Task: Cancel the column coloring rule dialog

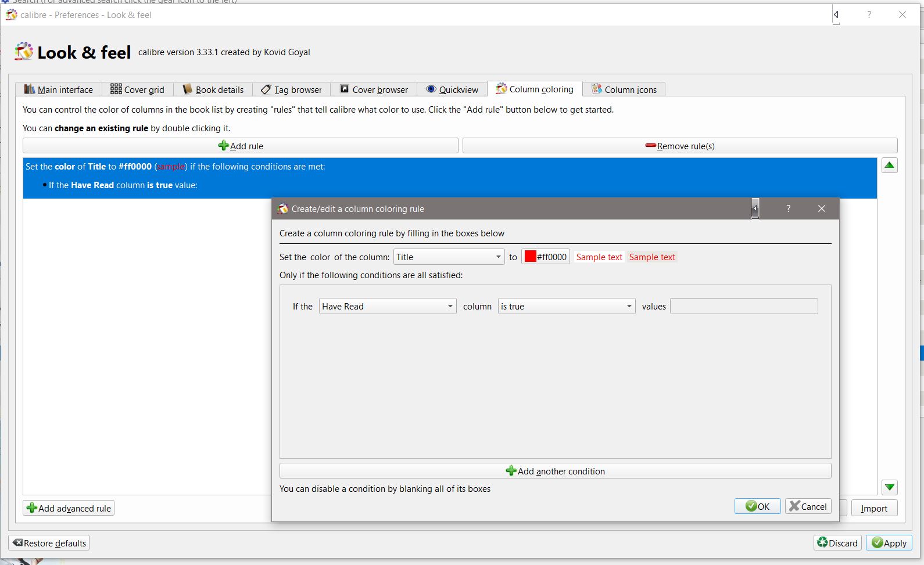Action: [x=808, y=506]
